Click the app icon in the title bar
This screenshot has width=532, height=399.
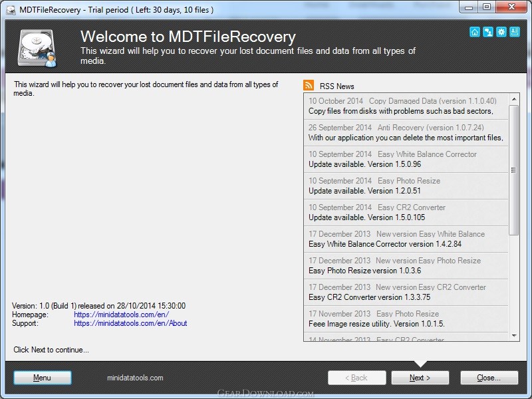[11, 10]
